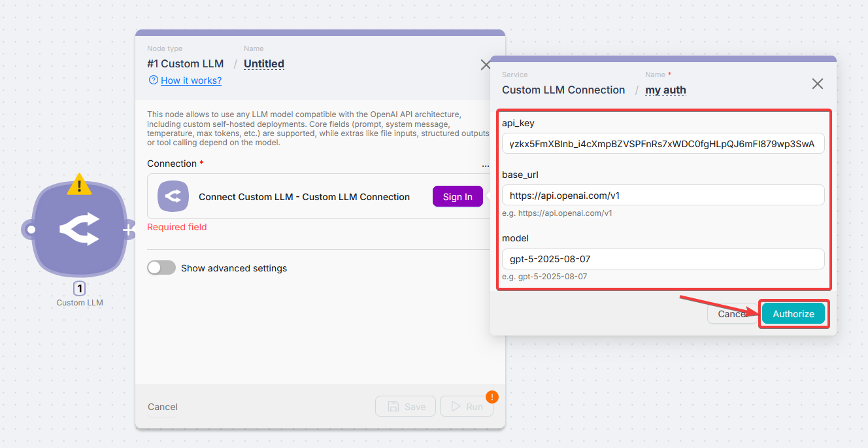Click the warning triangle on the Custom LLM node
Image resolution: width=868 pixels, height=448 pixels.
tap(78, 185)
